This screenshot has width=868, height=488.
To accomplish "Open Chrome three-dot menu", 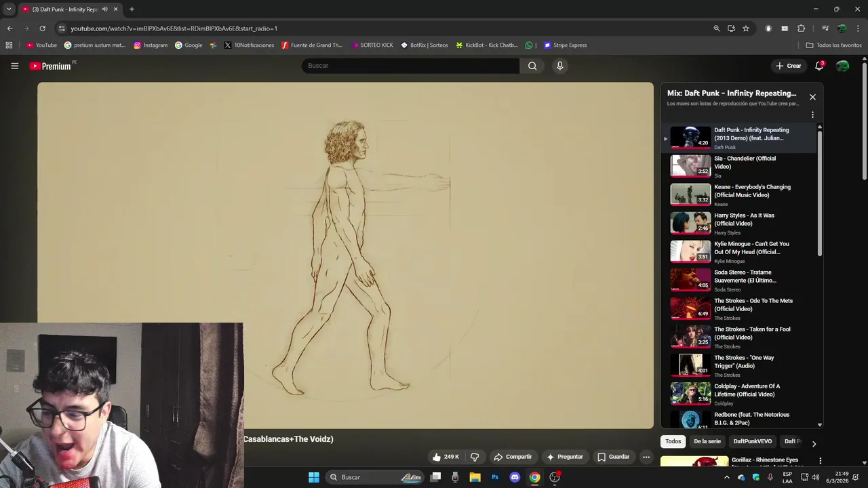I will click(858, 28).
